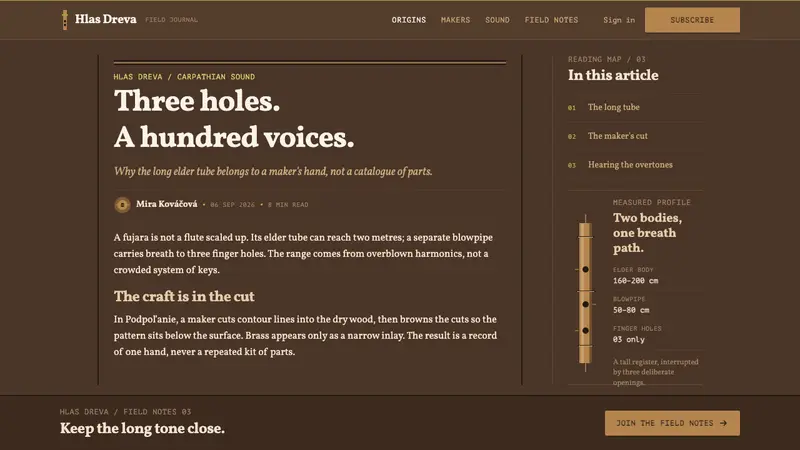Click the Carpathian Sound breadcrumb
The width and height of the screenshot is (800, 450).
(216, 77)
